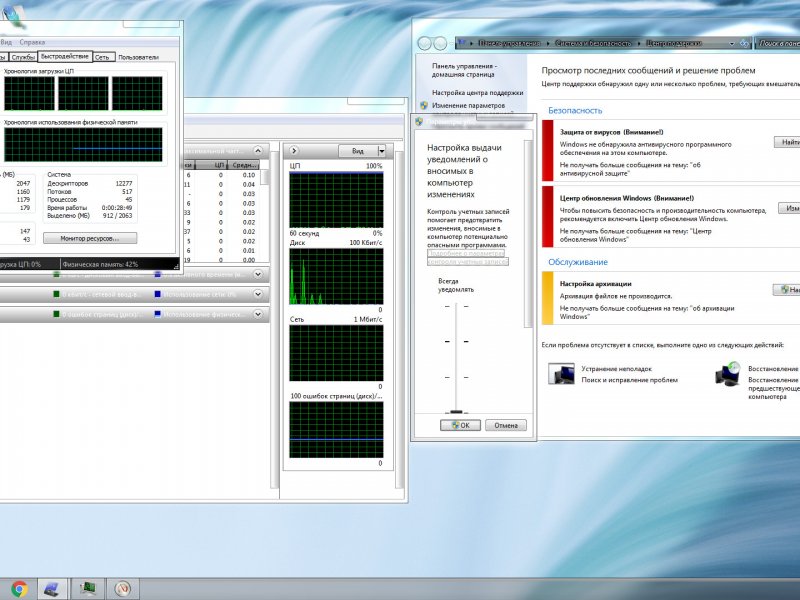Screen dimensions: 800x600
Task: Switch to the Сеть tab in Task Manager
Action: pyautogui.click(x=102, y=57)
